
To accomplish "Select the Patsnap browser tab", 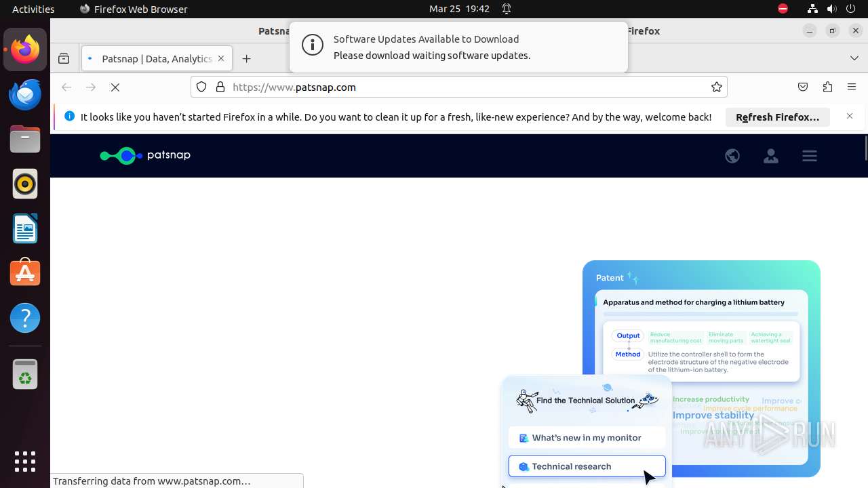I will tap(157, 59).
